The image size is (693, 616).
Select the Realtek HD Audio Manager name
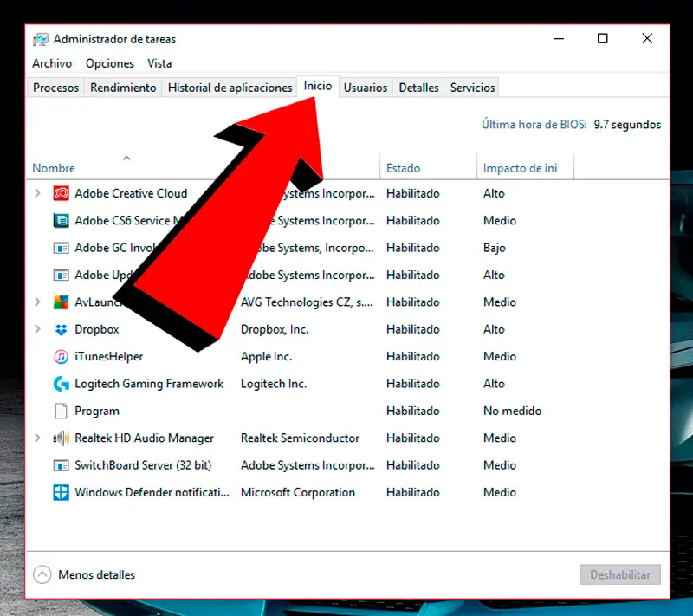click(144, 438)
